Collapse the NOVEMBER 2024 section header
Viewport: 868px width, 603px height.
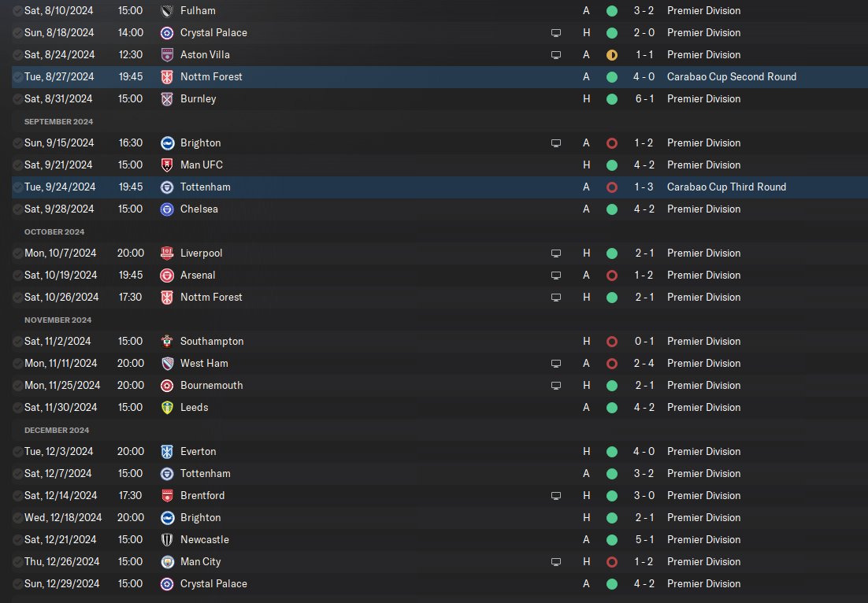pyautogui.click(x=58, y=320)
